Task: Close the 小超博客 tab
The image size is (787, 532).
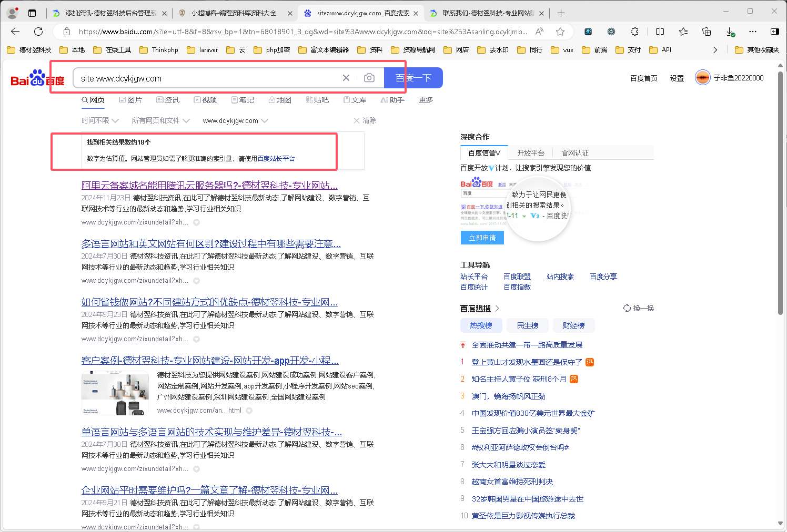Action: 290,13
